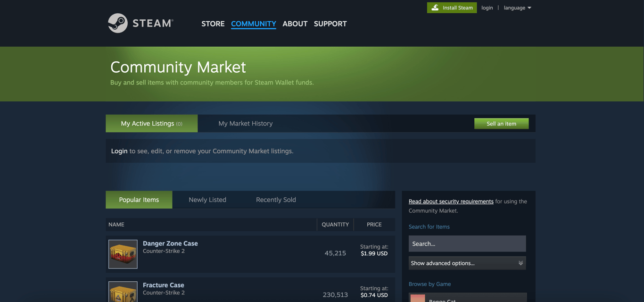Click the Login link in listings notice
644x302 pixels.
click(119, 151)
